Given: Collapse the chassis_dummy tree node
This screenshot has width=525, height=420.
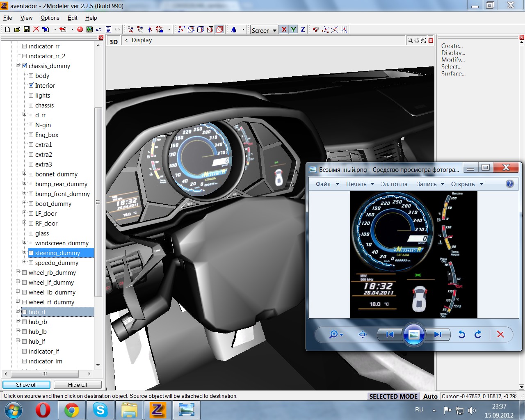Looking at the screenshot, I should [18, 65].
